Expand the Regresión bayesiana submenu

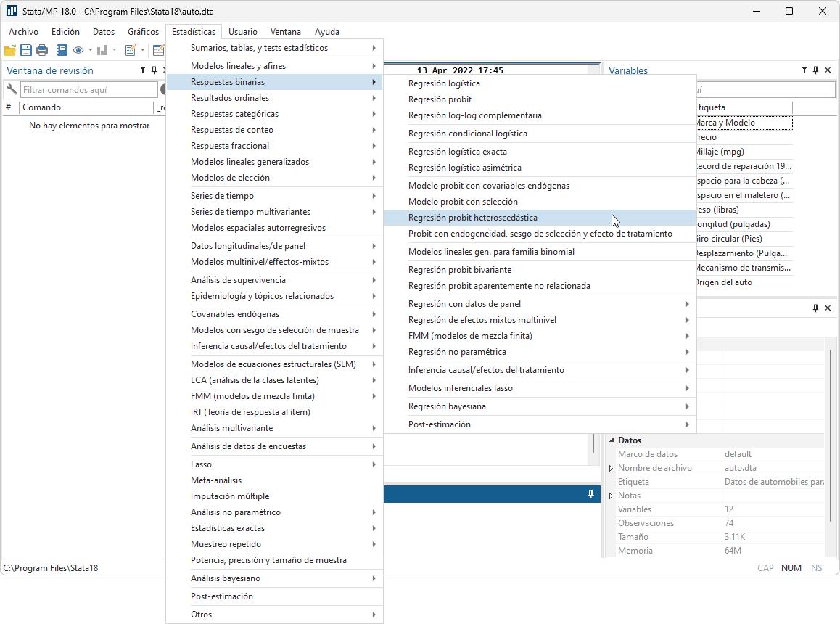pyautogui.click(x=540, y=406)
